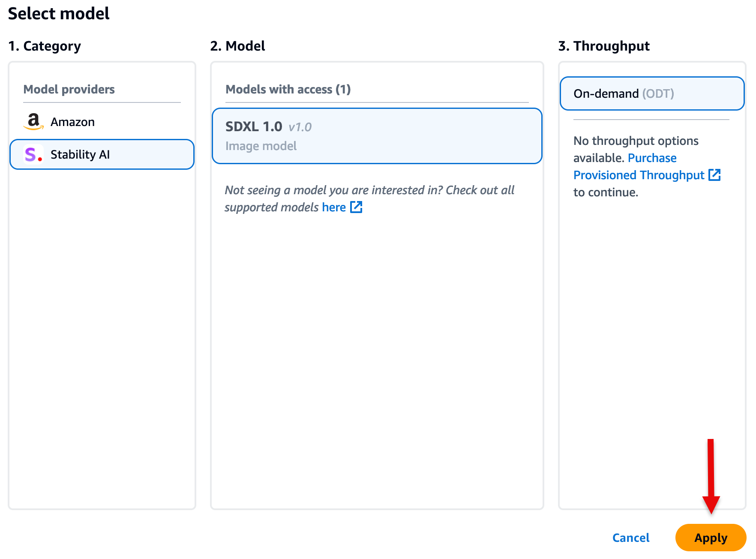Click the '3. Throughput' step heading

(604, 46)
